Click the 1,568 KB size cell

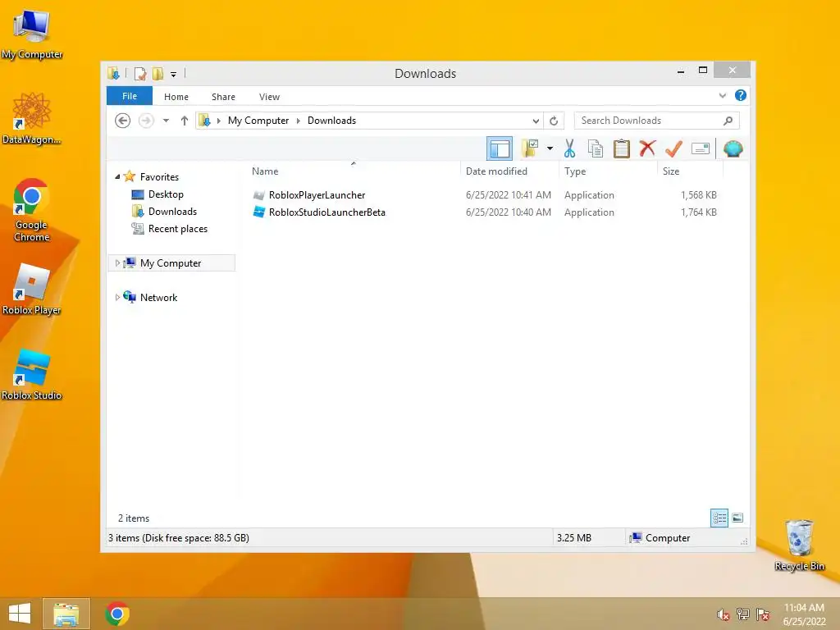pos(699,195)
